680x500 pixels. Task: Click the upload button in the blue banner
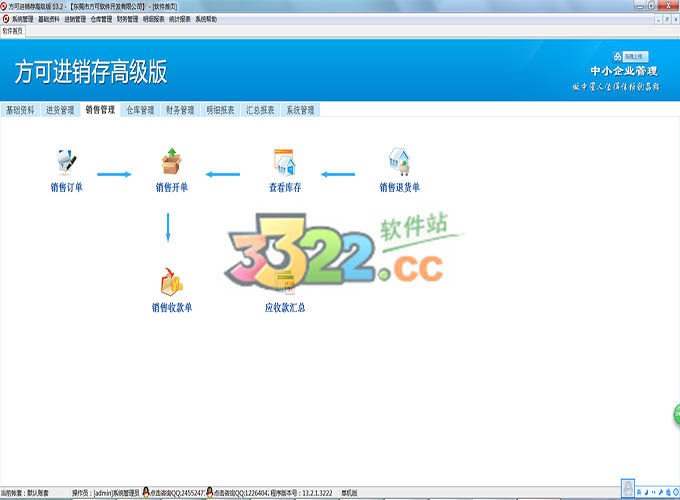click(x=635, y=56)
